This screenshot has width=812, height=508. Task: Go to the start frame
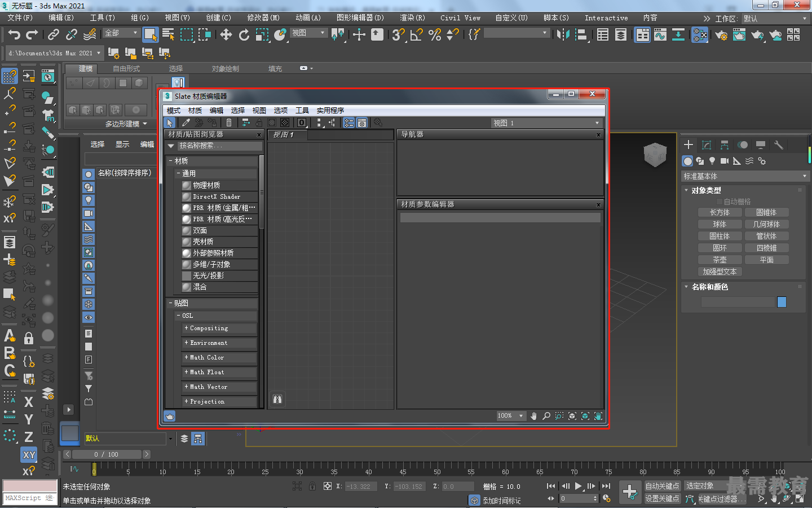coord(551,486)
